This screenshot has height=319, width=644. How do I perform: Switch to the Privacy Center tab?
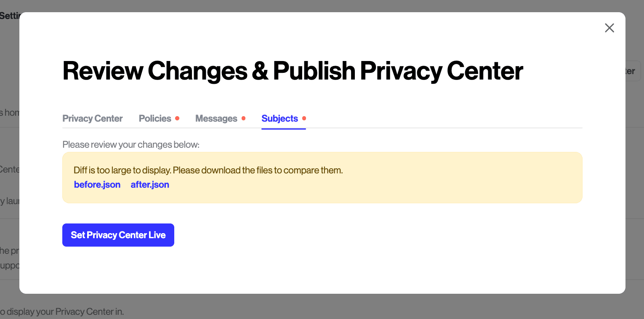click(x=92, y=119)
